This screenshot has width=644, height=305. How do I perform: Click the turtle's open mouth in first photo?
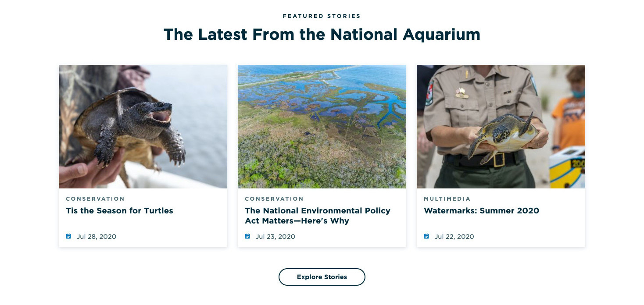[x=162, y=116]
